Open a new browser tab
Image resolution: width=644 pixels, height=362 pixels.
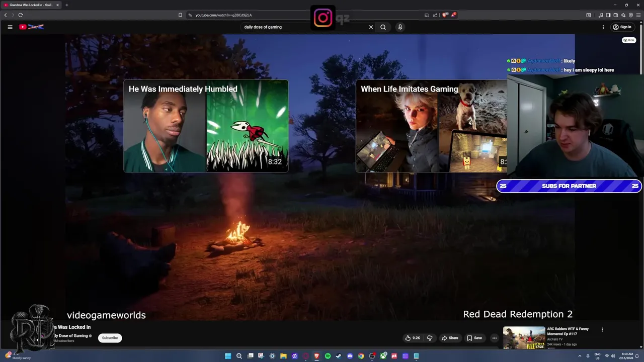[x=66, y=5]
